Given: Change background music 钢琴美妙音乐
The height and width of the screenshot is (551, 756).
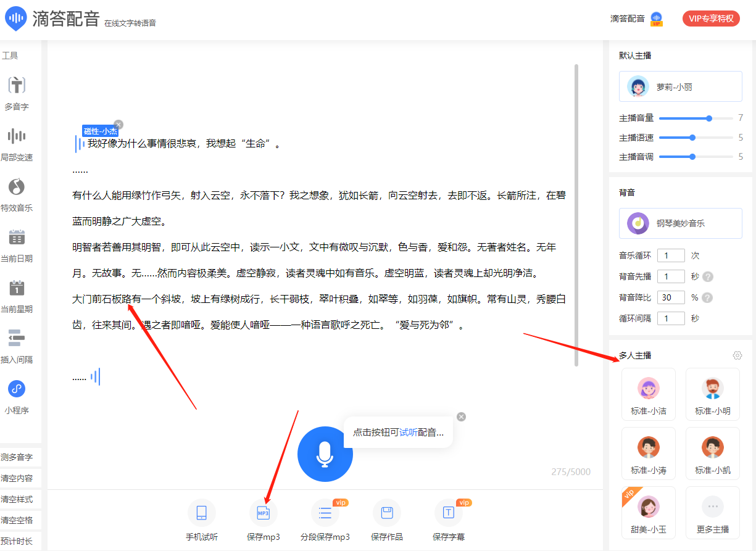Looking at the screenshot, I should (x=681, y=223).
